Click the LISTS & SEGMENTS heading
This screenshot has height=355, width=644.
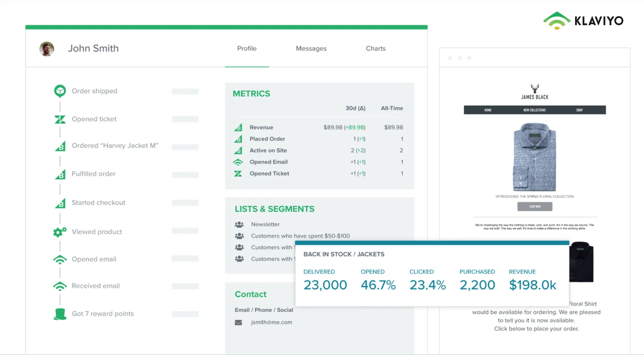pyautogui.click(x=274, y=209)
